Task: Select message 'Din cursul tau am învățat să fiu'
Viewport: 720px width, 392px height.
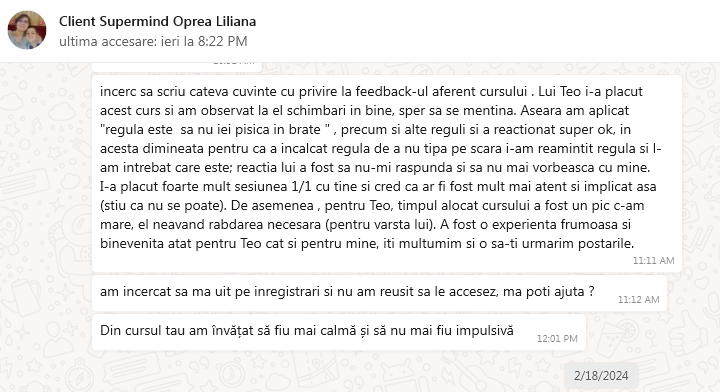Action: pyautogui.click(x=339, y=332)
